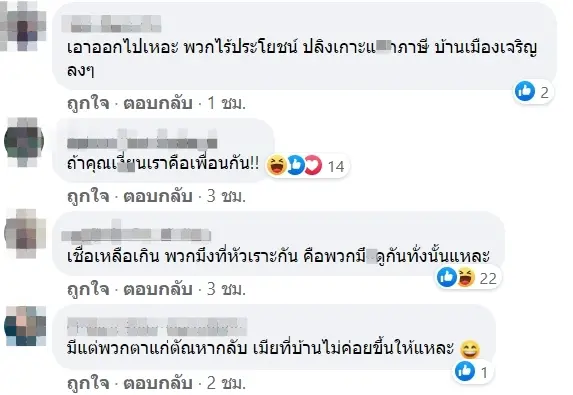Click blurred author name above มีแต่พวกตาแก่ comment

pos(157,327)
